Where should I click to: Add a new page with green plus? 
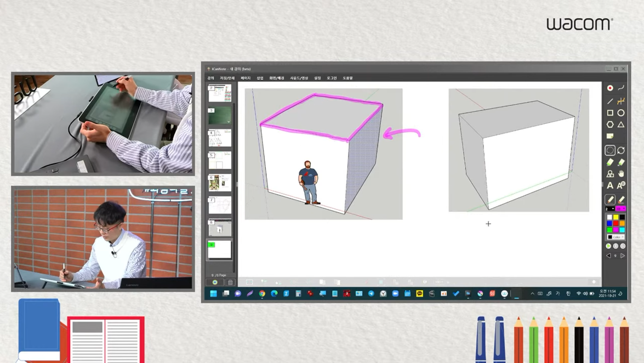(215, 282)
